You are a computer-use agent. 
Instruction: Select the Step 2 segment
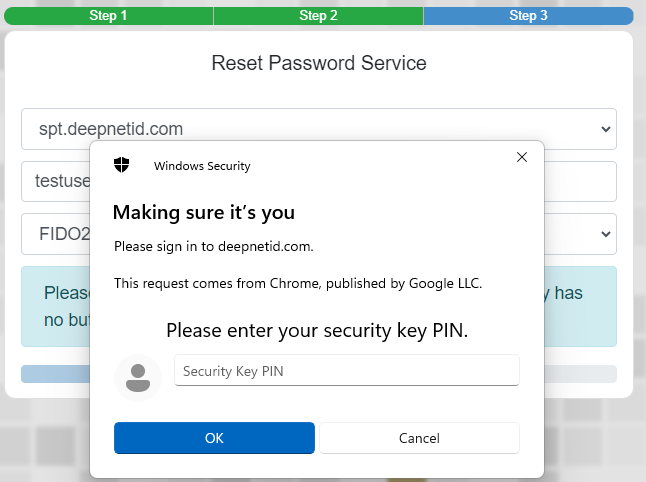(x=318, y=16)
